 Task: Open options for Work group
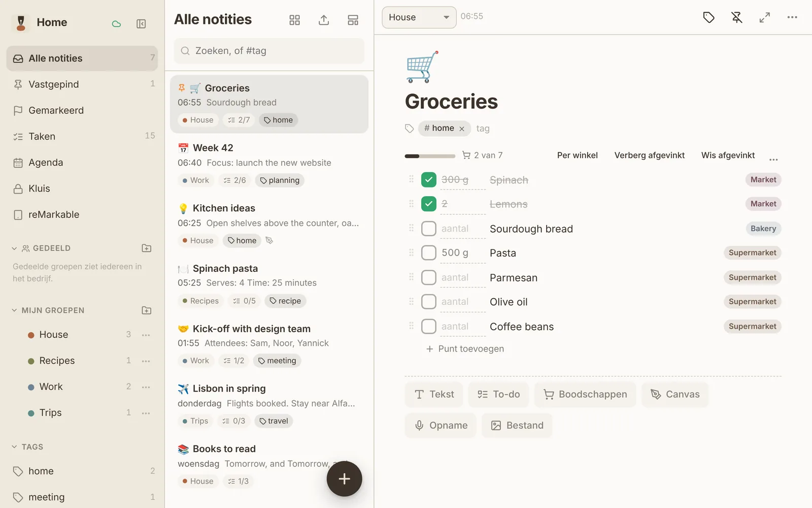click(146, 387)
